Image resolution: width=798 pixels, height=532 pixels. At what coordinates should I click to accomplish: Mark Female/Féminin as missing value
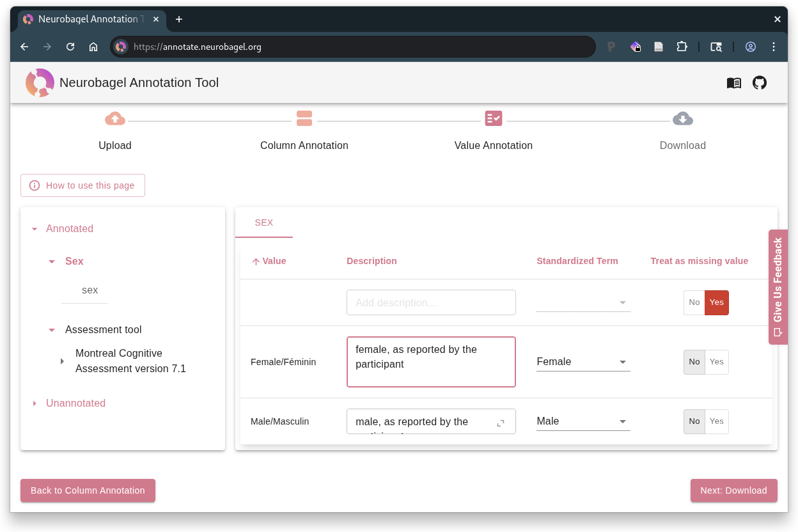click(716, 362)
